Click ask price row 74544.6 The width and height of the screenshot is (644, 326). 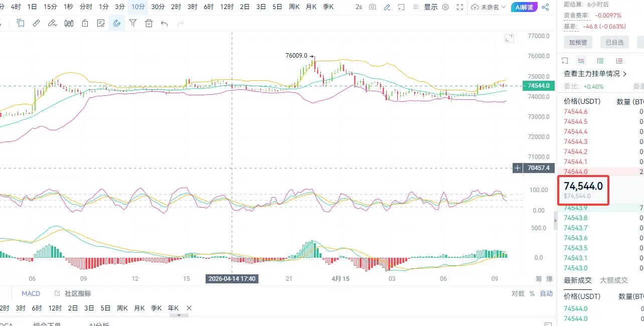pos(575,111)
